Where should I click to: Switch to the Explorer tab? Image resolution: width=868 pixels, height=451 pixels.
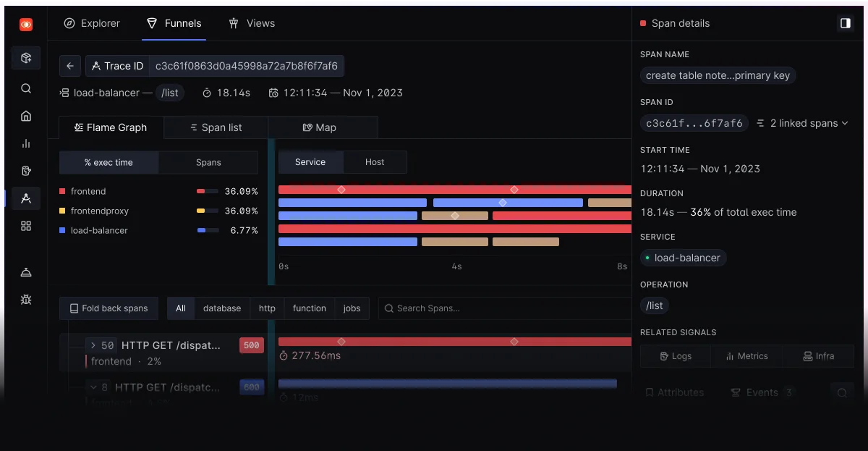coord(92,23)
